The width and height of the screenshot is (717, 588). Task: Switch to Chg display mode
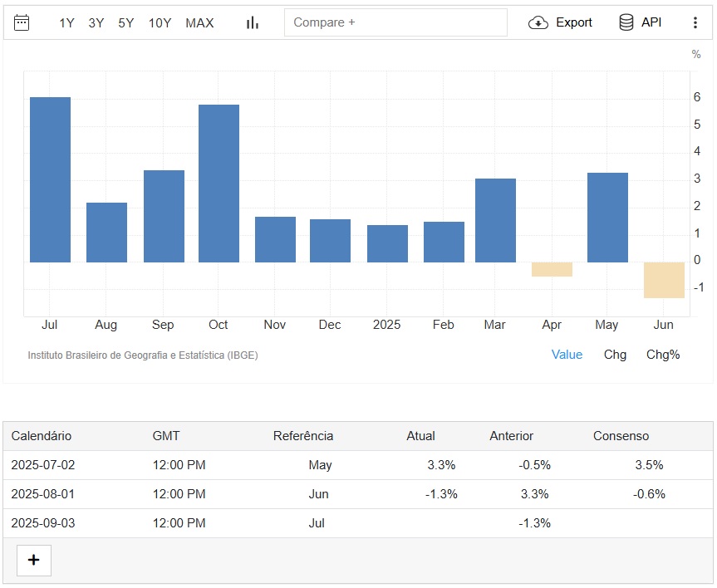615,355
